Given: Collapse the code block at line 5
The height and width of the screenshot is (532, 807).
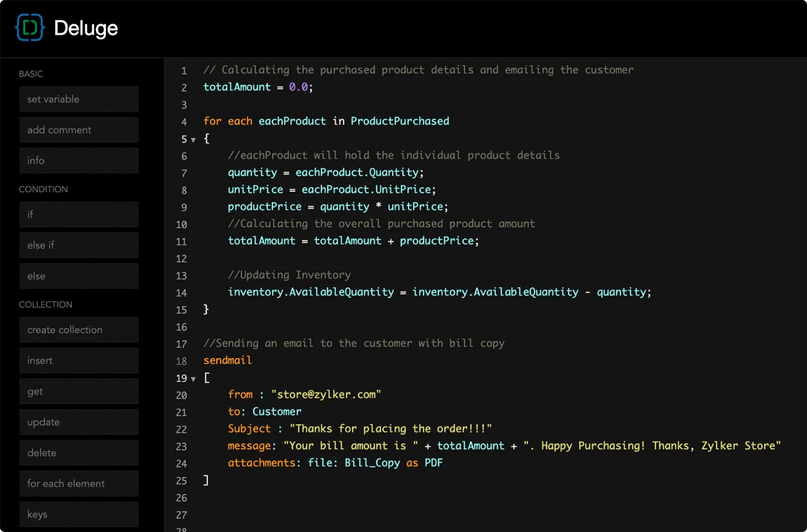Looking at the screenshot, I should tap(193, 140).
